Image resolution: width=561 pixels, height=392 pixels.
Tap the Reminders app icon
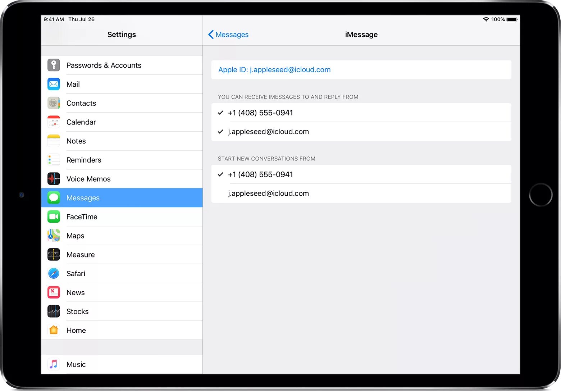click(x=54, y=160)
